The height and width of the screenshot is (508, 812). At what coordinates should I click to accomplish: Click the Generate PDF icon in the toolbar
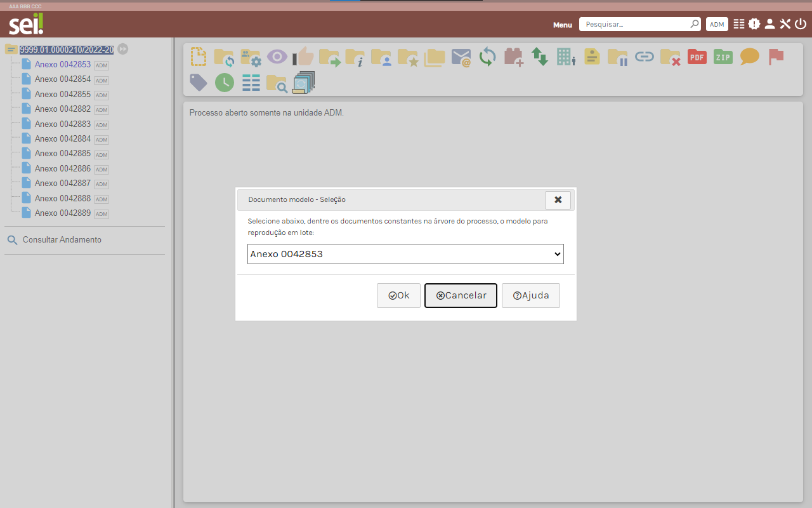[697, 57]
